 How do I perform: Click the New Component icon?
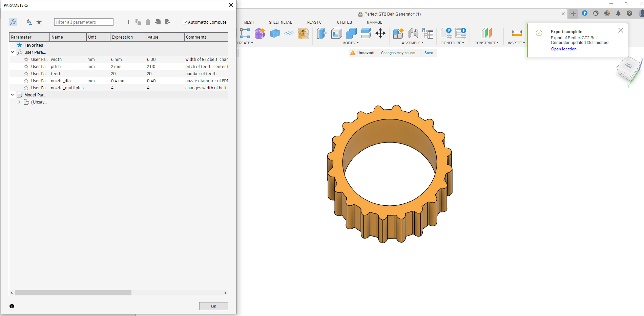point(398,33)
